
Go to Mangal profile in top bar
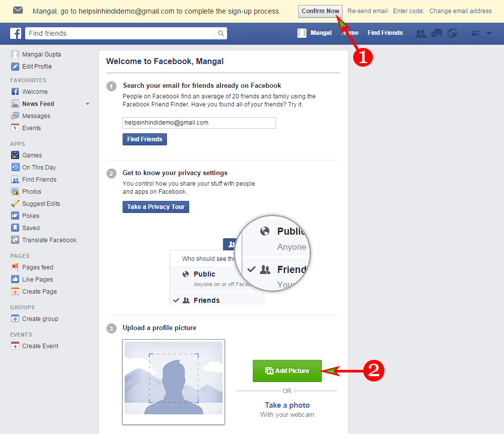tap(321, 33)
